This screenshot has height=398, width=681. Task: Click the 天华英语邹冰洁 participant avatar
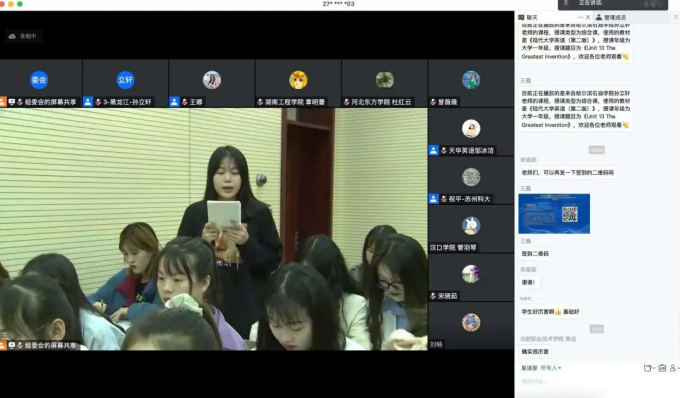[x=471, y=129]
